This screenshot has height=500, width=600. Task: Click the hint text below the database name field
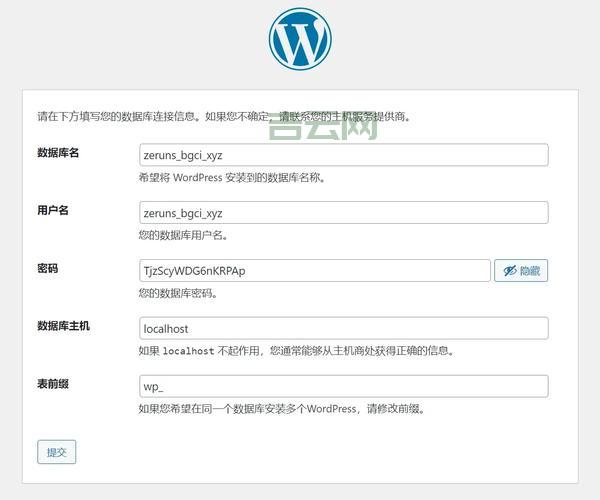[232, 178]
